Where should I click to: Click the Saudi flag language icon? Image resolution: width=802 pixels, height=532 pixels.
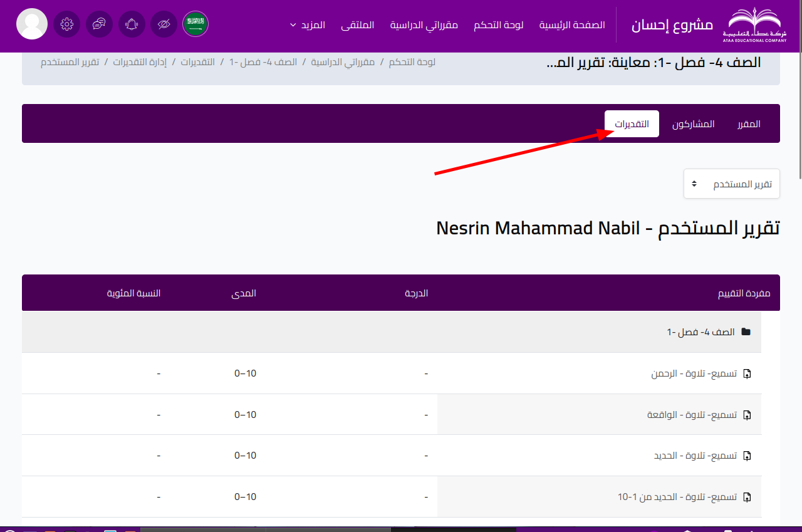(195, 24)
